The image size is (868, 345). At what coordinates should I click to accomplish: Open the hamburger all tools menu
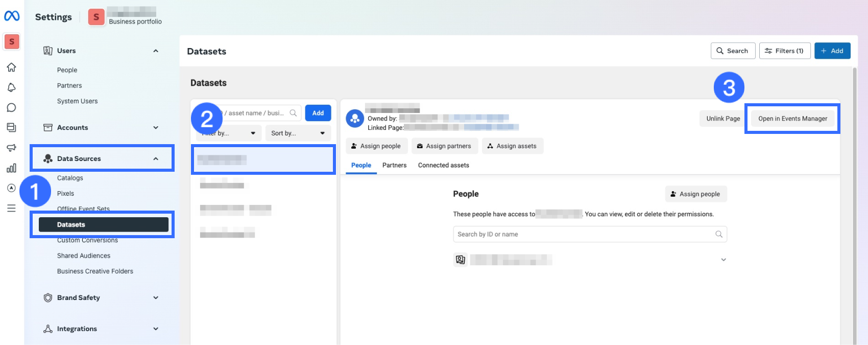[11, 208]
